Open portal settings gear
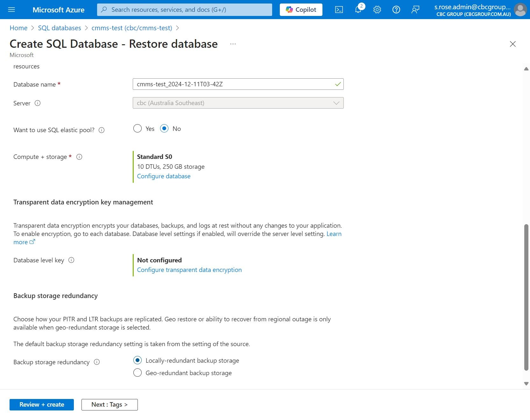Screen dimensions: 530x420 [x=377, y=10]
